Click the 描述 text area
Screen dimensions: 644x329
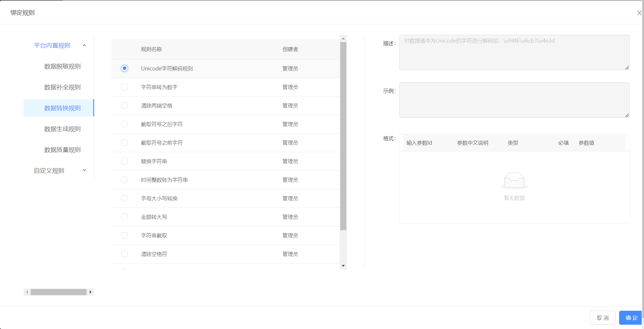tap(514, 52)
